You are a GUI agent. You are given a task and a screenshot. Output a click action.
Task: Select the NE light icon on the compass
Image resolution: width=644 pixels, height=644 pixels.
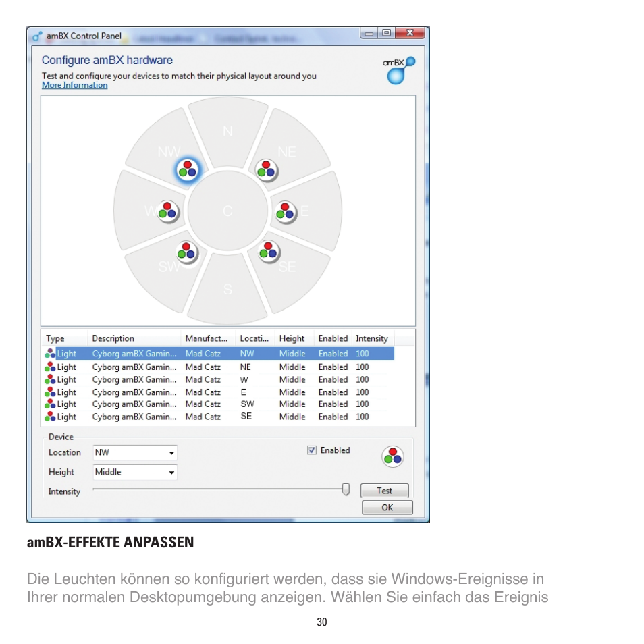(266, 170)
